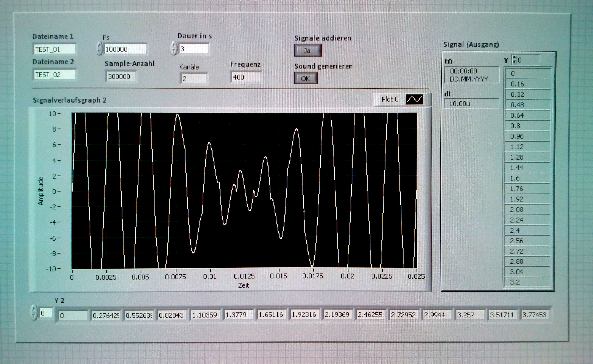Click the Dauer in s value field
This screenshot has height=364, width=593.
click(x=193, y=49)
